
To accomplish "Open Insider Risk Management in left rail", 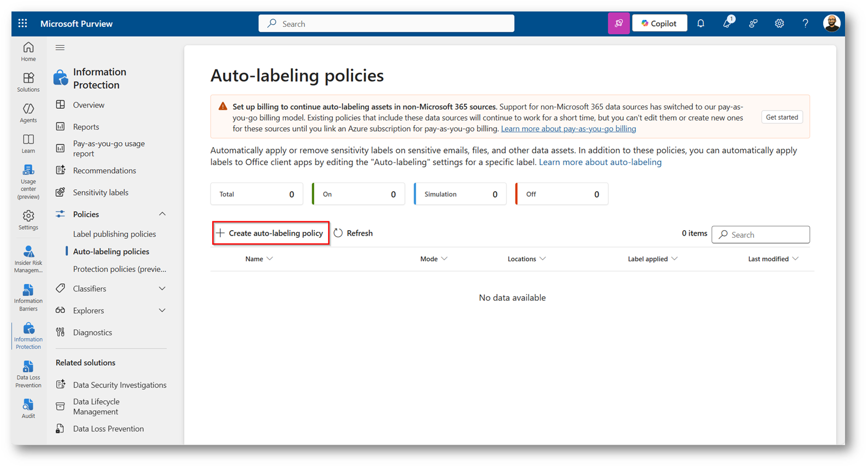I will coord(28,259).
